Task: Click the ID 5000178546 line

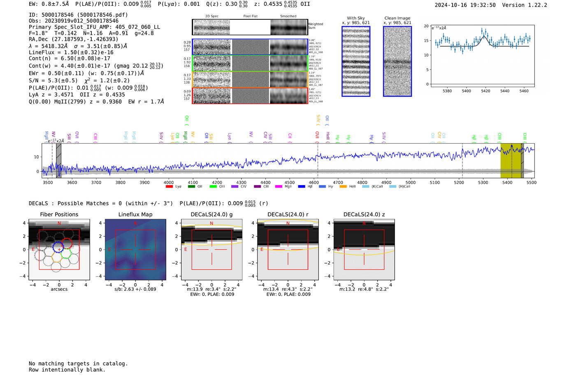Action: pyautogui.click(x=78, y=15)
